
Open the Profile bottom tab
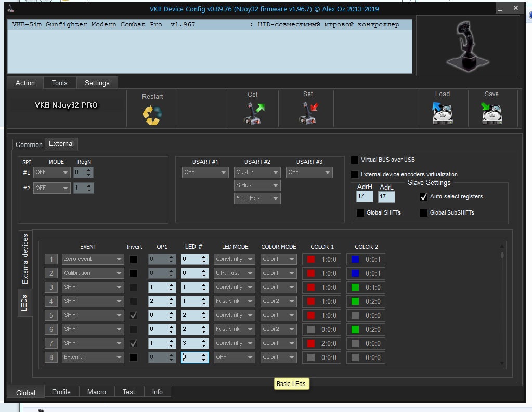coord(61,392)
